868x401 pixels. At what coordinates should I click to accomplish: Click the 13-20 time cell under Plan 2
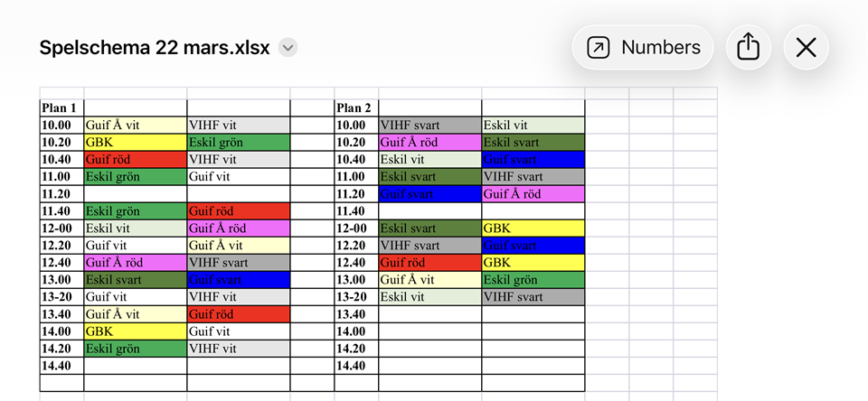[x=356, y=297]
